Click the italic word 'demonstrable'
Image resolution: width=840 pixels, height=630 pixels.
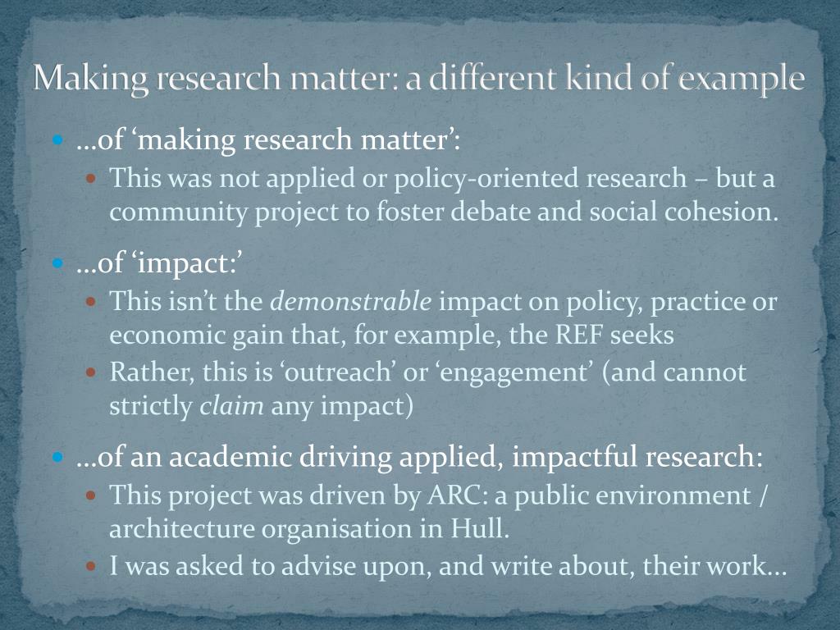pyautogui.click(x=351, y=301)
